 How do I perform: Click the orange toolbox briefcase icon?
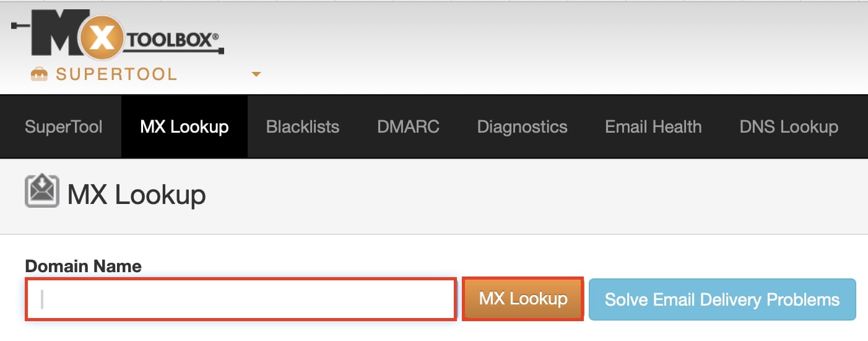(x=39, y=75)
